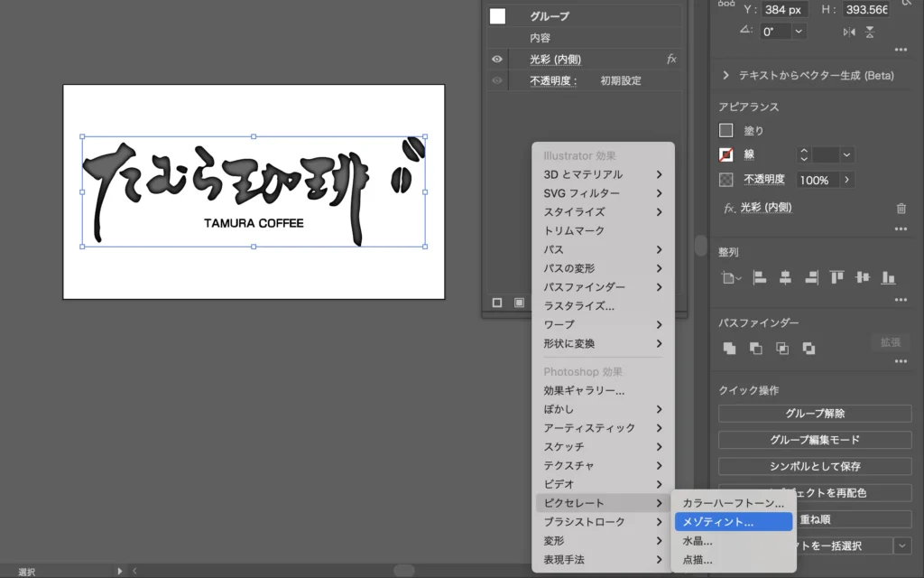Select カラーハーフトーン... menu item
Screen dimensions: 924x578
coord(733,503)
